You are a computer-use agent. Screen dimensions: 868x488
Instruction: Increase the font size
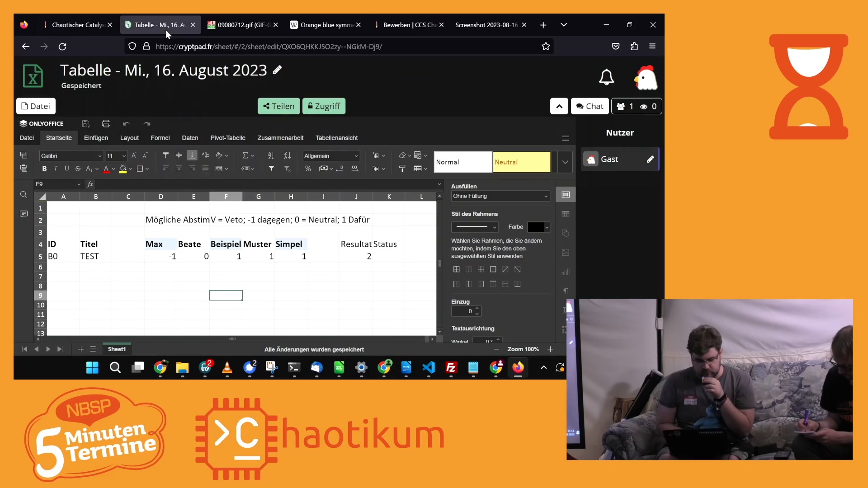pyautogui.click(x=134, y=155)
